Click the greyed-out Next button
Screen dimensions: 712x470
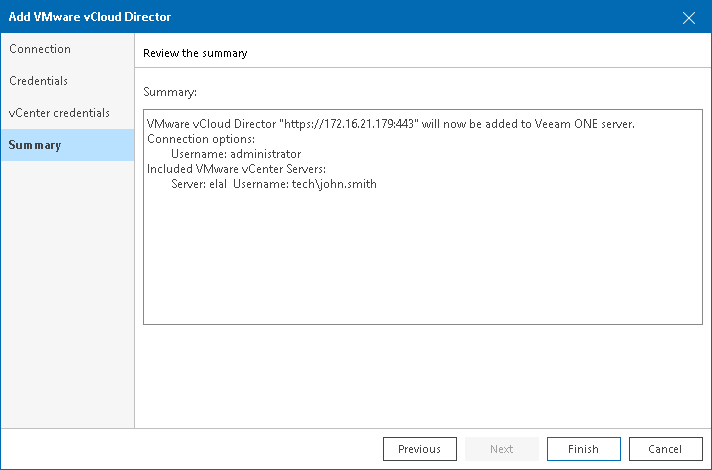coord(501,449)
